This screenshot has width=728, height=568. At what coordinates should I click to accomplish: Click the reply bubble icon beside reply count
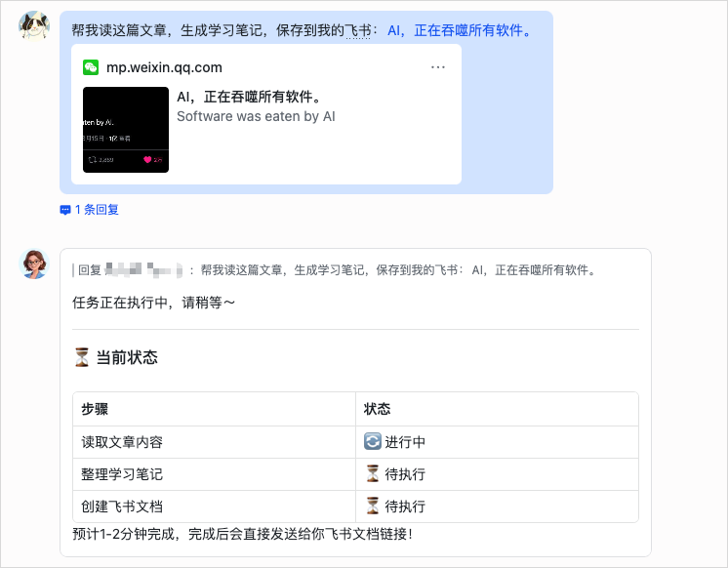[x=65, y=209]
